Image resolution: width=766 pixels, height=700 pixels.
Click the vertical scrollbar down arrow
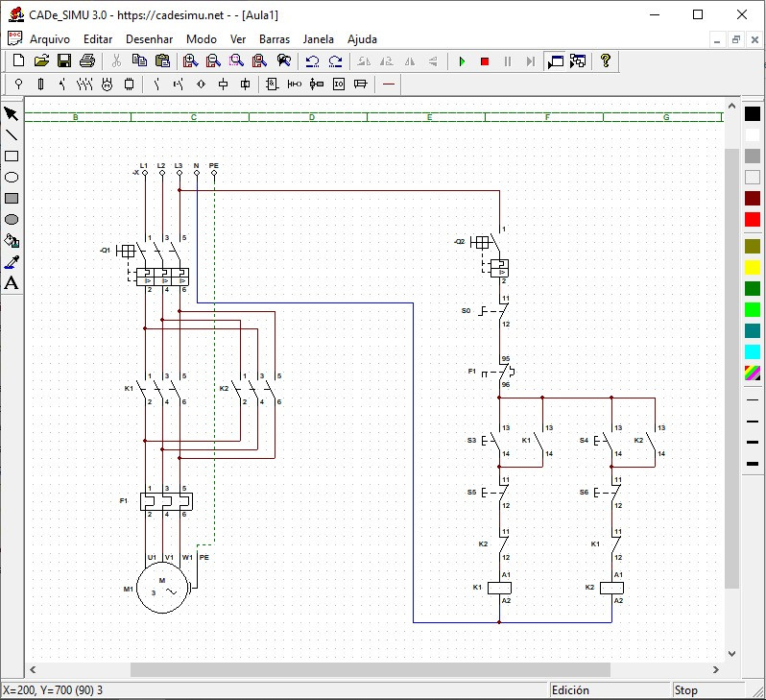coord(731,654)
